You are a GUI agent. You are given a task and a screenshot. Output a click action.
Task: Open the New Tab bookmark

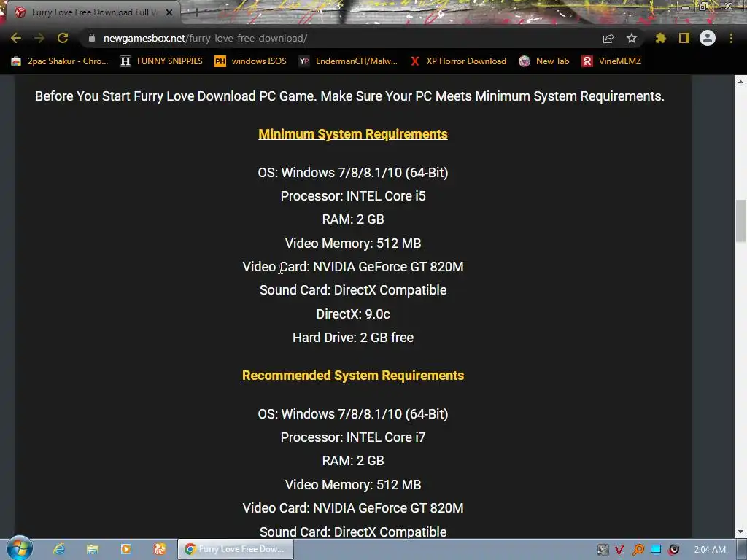[544, 61]
